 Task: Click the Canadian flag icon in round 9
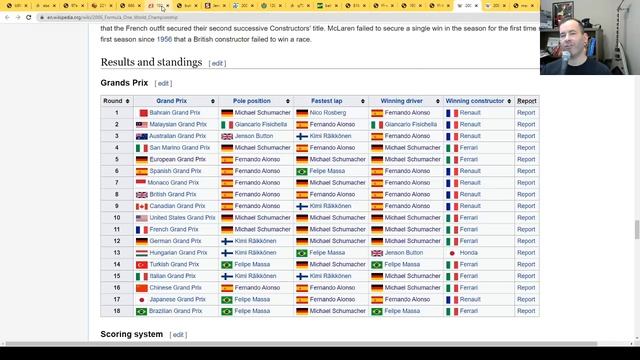[142, 207]
